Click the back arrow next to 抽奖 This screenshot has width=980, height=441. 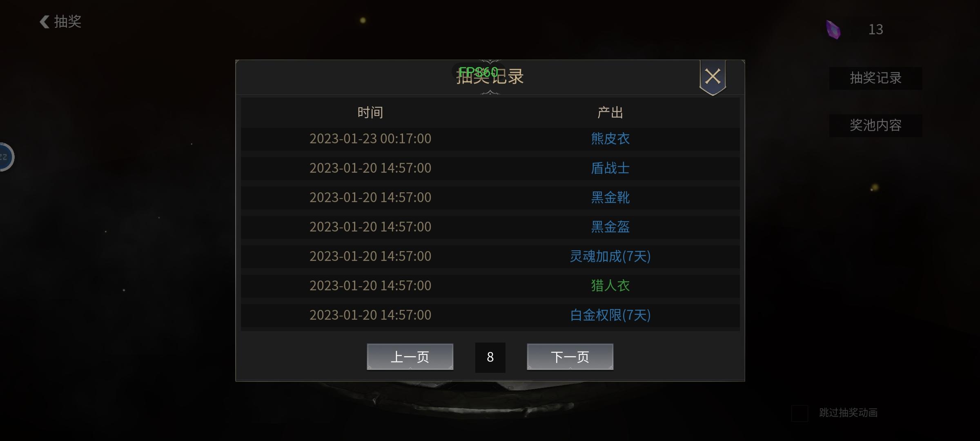45,22
